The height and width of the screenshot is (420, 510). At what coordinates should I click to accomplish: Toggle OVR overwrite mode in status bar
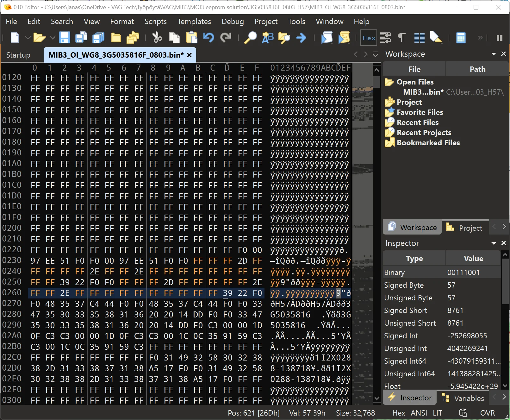pyautogui.click(x=487, y=413)
